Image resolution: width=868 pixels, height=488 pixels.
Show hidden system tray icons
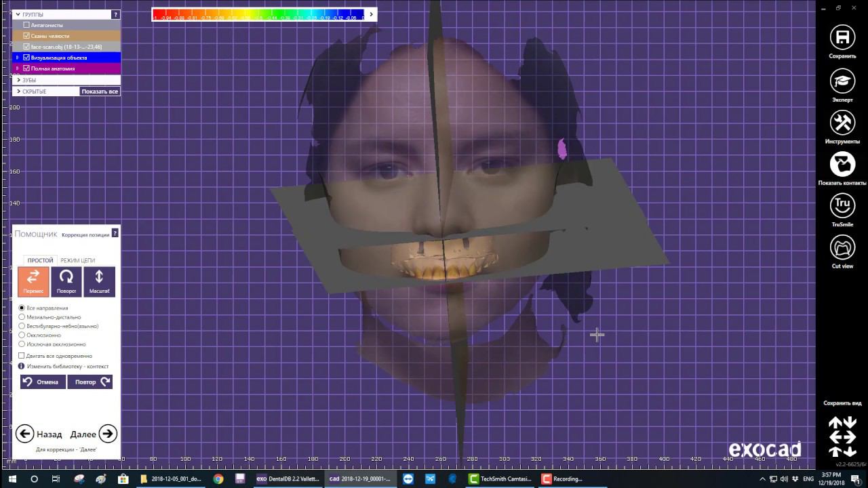pos(762,479)
